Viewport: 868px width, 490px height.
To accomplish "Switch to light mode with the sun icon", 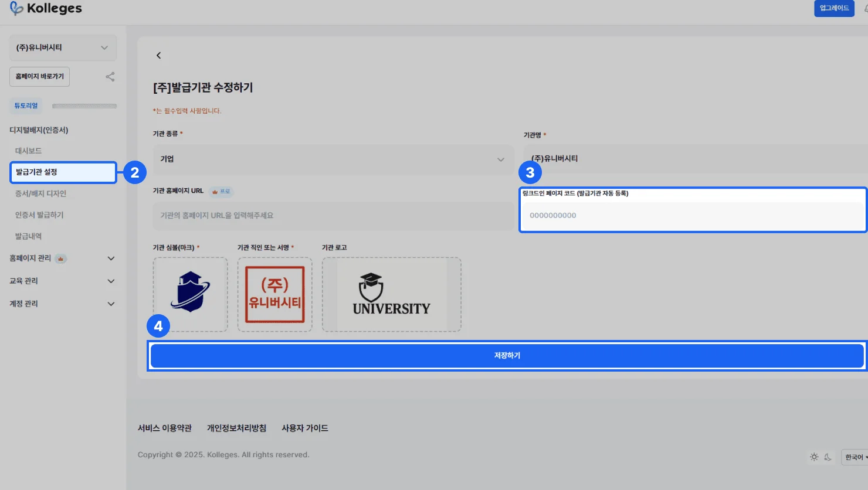I will pos(814,457).
